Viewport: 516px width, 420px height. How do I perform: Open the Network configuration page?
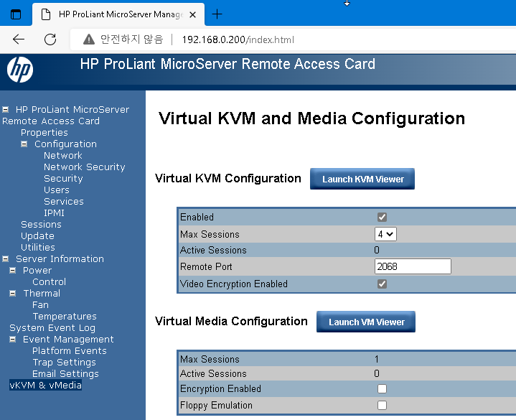tap(63, 155)
